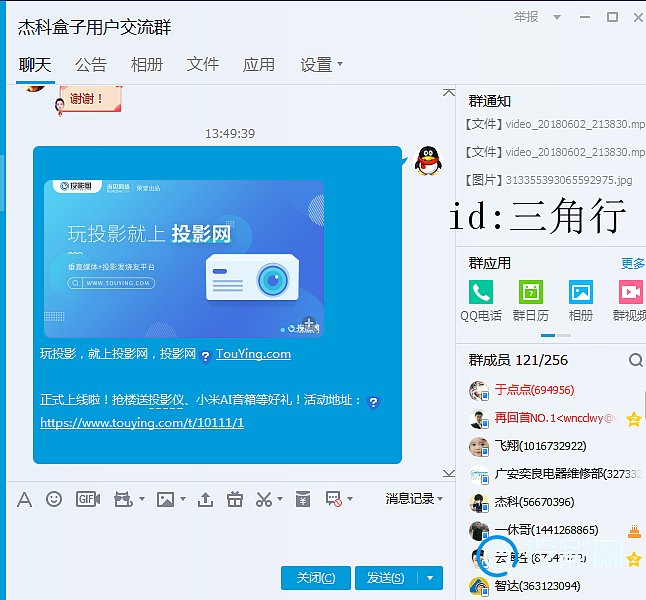Click the penguin avatar of message sender
The height and width of the screenshot is (600, 646).
(x=428, y=161)
